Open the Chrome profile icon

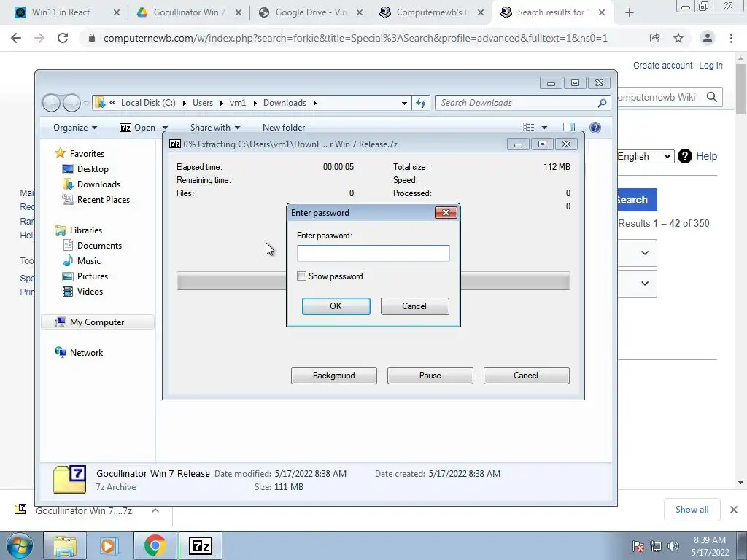(x=708, y=38)
